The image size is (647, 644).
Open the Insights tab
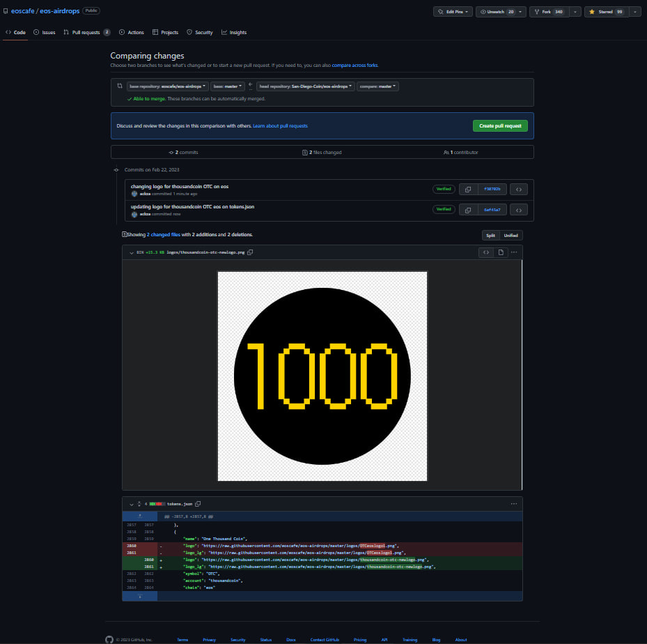point(234,32)
